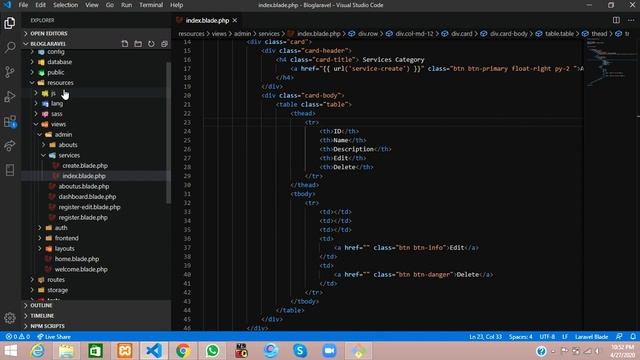Collapse the BLOGLARAVEL section
The width and height of the screenshot is (640, 360).
pyautogui.click(x=48, y=44)
